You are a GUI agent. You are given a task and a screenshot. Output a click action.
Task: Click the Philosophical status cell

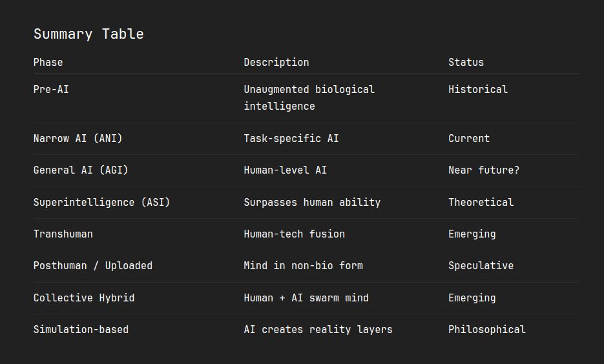(487, 329)
